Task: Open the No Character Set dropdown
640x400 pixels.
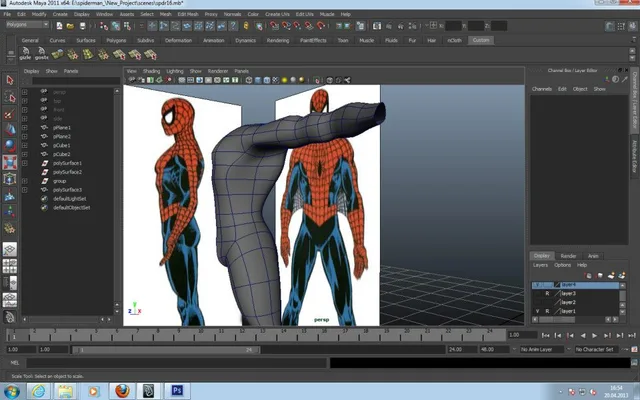Action: (598, 349)
